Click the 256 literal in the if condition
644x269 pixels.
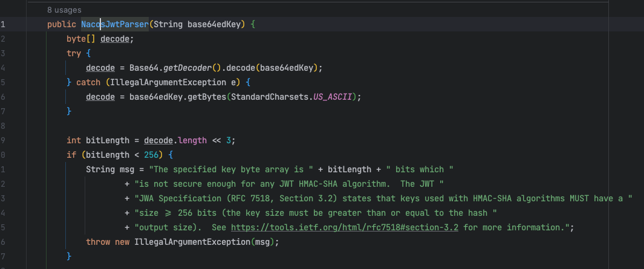click(x=151, y=155)
